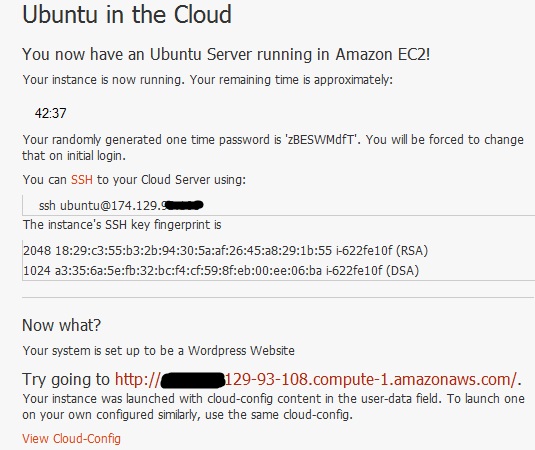This screenshot has height=450, width=535.
Task: Click the Now what? heading
Action: (x=61, y=325)
